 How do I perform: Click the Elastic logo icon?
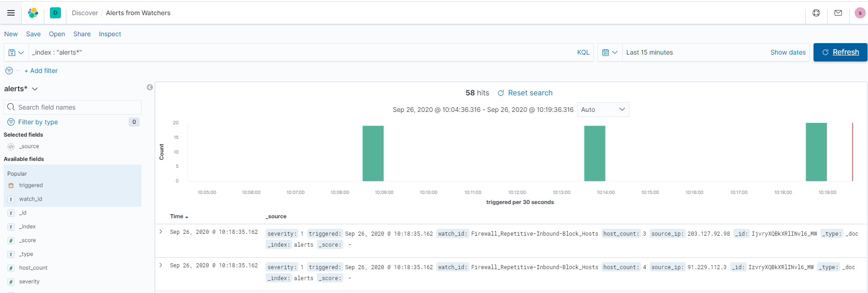[x=33, y=13]
